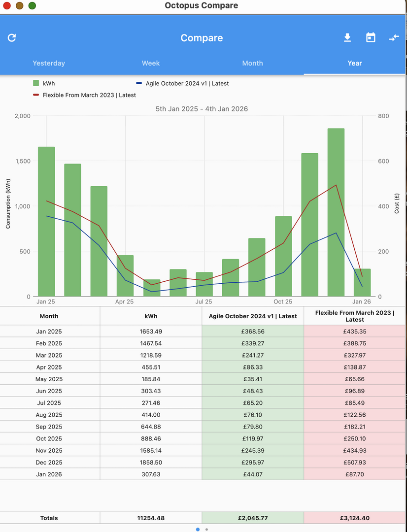Click the Agile October 2024 column header
Screen dimensions: 407x532
[x=253, y=316]
